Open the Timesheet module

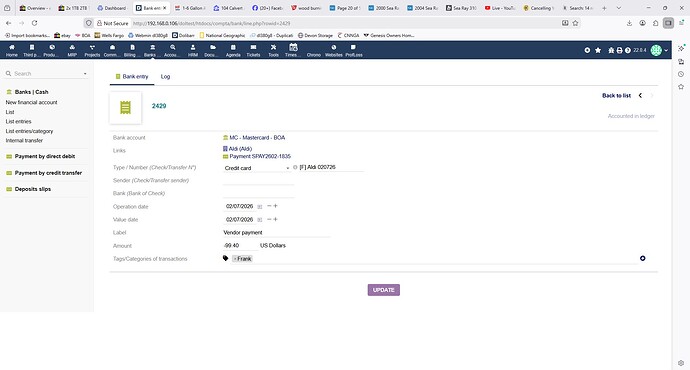(x=293, y=50)
